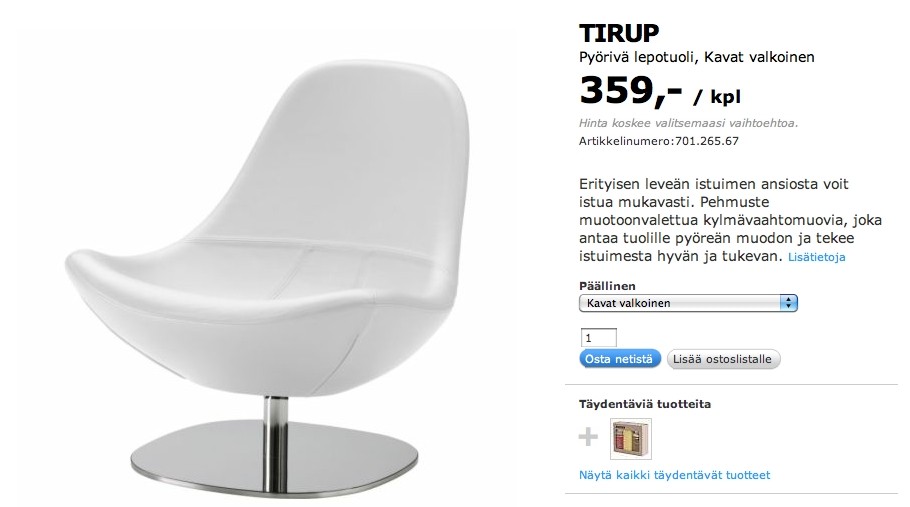Open Näytä kaikki täydentävät tuotteet link
This screenshot has height=507, width=910.
point(674,475)
